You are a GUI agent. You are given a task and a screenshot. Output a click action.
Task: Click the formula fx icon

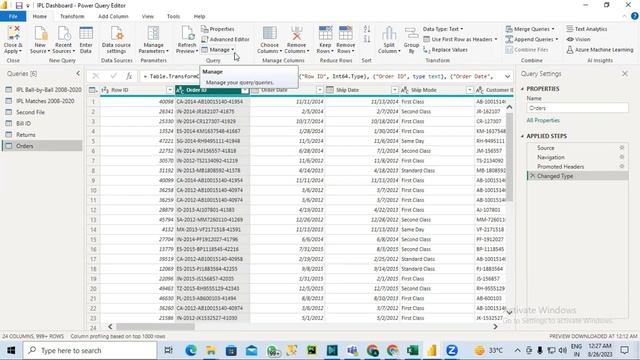click(x=129, y=76)
